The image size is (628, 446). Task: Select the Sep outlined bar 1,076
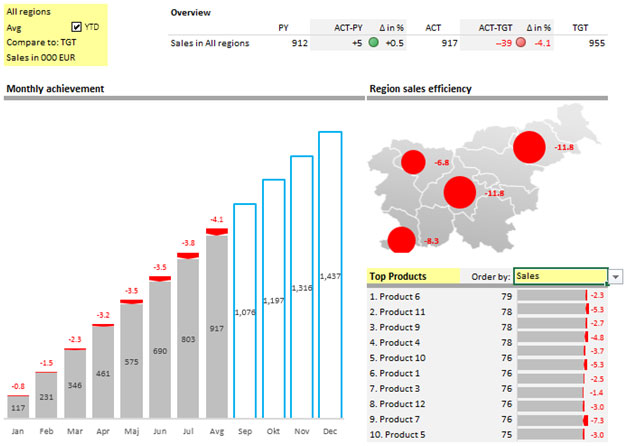click(245, 311)
